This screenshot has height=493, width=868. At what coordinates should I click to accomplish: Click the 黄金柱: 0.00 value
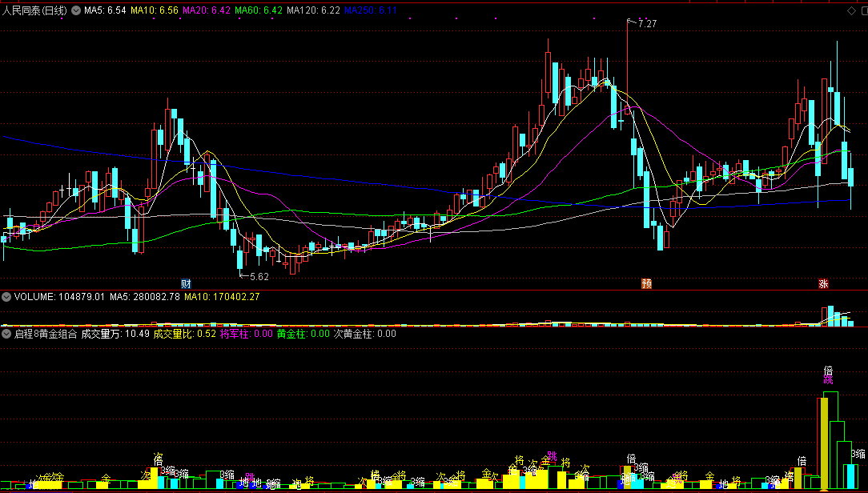(303, 335)
